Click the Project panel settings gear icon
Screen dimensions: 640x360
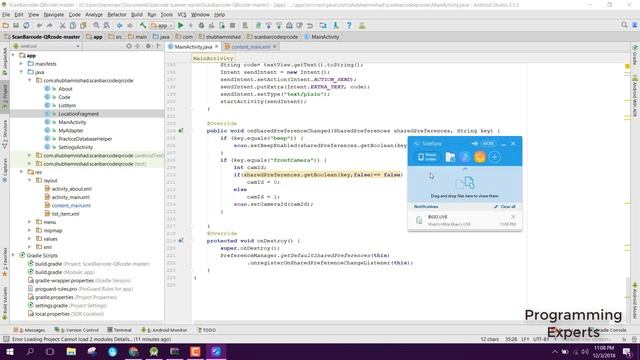coord(148,46)
